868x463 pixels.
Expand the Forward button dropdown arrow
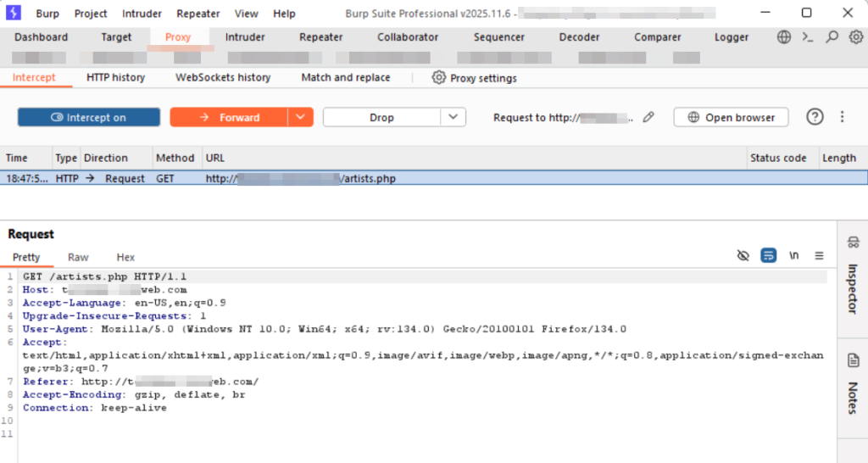click(301, 117)
